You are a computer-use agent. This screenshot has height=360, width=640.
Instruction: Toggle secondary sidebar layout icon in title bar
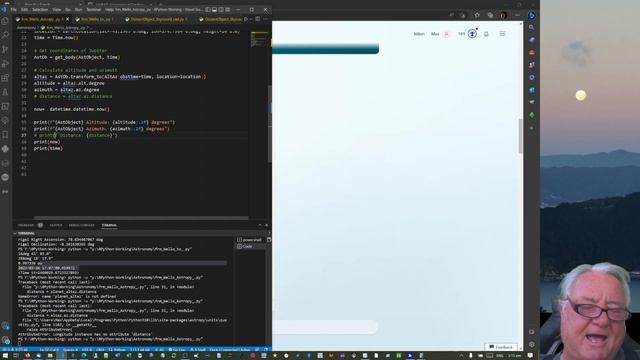[221, 9]
